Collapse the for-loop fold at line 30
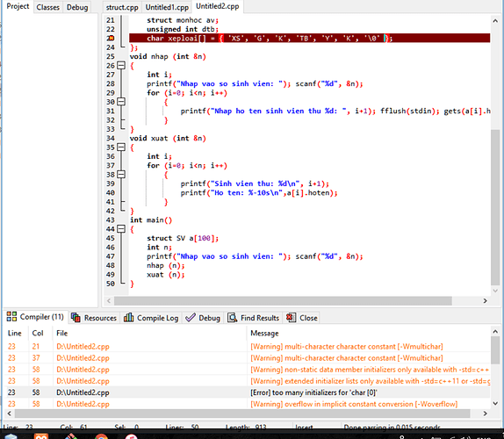 click(121, 102)
